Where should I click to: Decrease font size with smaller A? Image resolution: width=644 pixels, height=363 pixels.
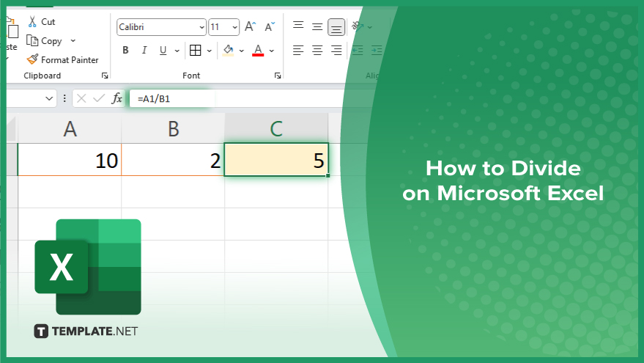pos(270,26)
